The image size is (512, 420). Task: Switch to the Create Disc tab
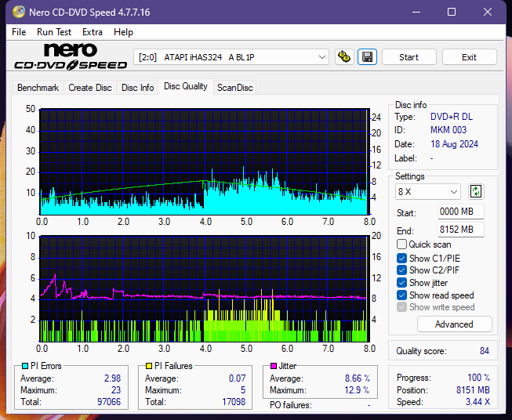(x=90, y=88)
